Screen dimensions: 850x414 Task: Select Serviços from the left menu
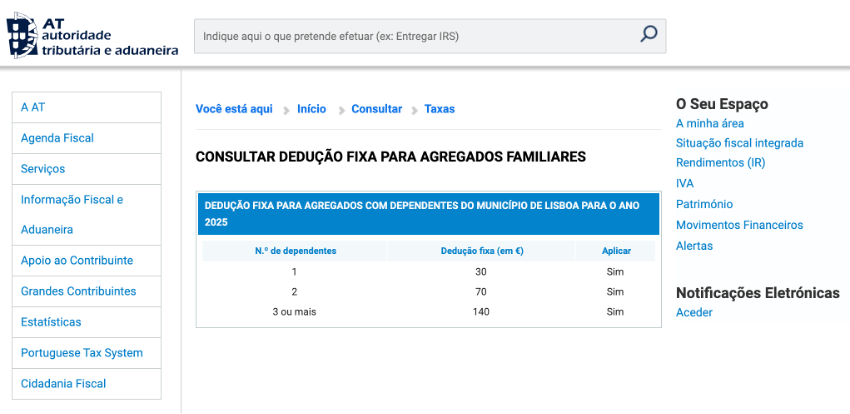coord(43,169)
